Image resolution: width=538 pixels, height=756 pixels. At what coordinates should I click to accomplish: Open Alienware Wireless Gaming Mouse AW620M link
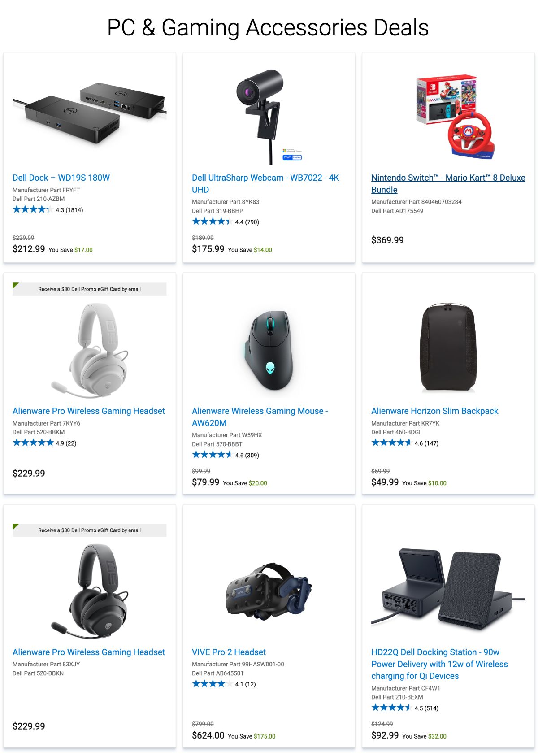(x=260, y=417)
